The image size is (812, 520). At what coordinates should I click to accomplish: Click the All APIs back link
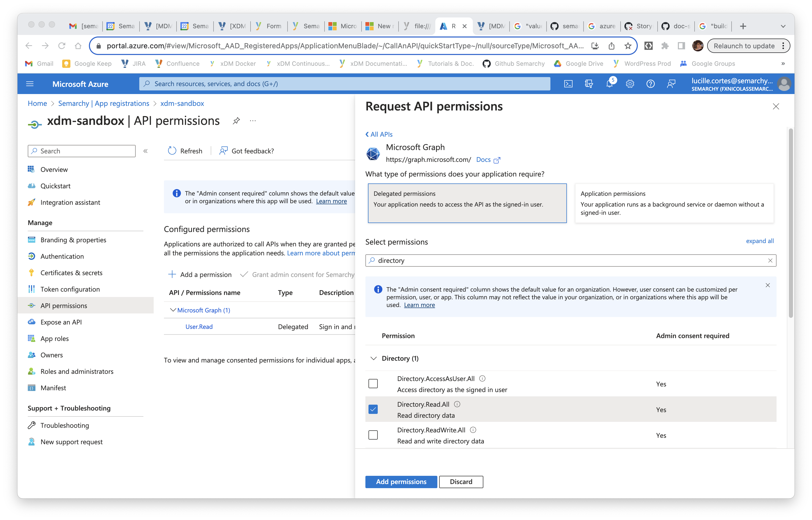[x=379, y=134]
